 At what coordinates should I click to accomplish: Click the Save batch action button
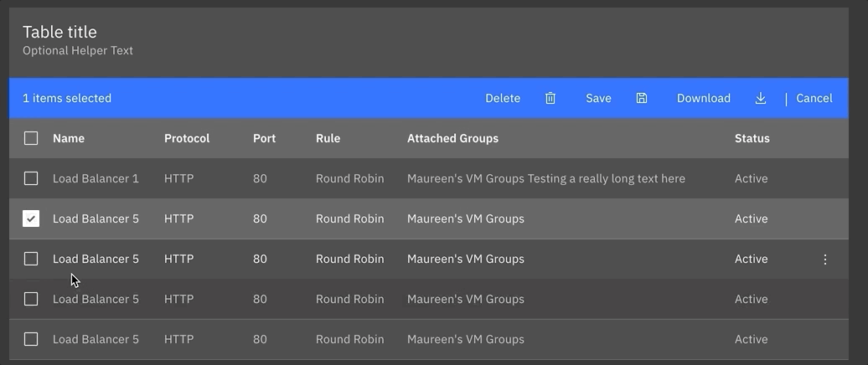coord(598,99)
